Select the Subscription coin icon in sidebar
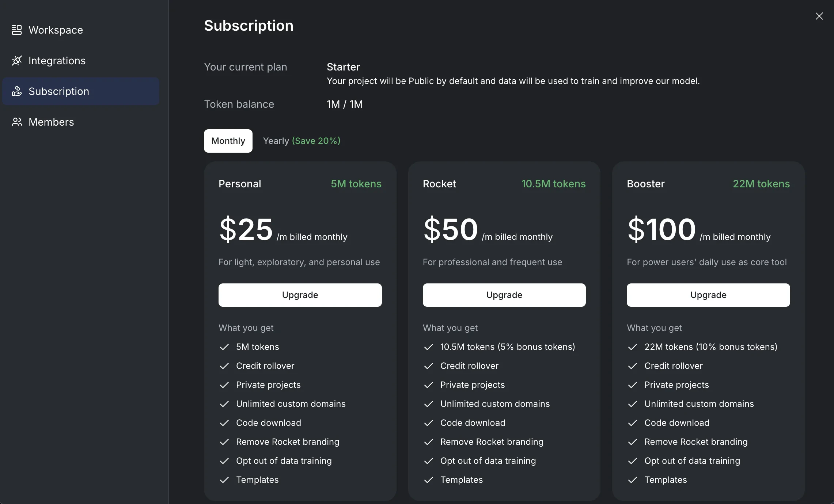This screenshot has height=504, width=834. pyautogui.click(x=17, y=91)
